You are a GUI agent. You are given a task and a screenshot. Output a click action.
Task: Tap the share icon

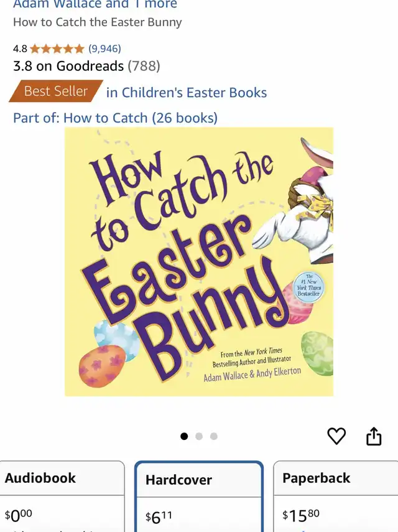[374, 436]
